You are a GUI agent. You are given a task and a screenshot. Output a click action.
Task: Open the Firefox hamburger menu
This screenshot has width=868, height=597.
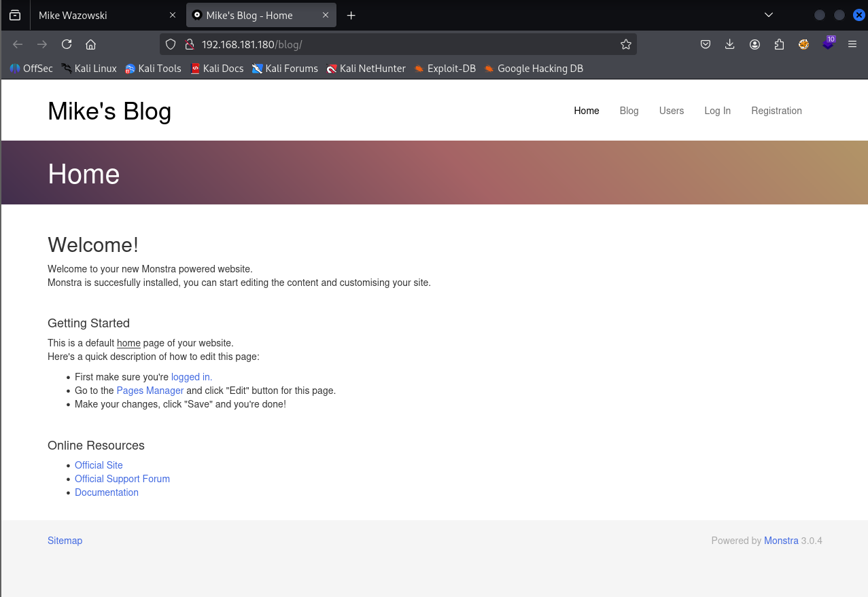point(852,44)
